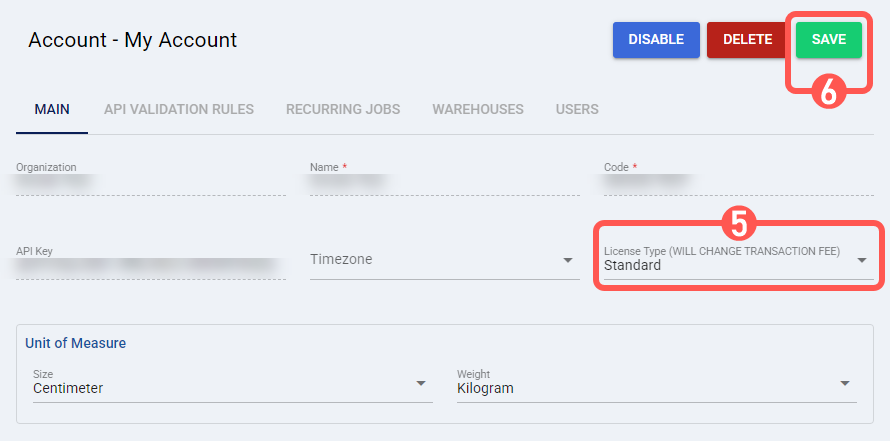This screenshot has width=890, height=441.
Task: Click the 'Account - My Account' heading
Action: pos(133,40)
